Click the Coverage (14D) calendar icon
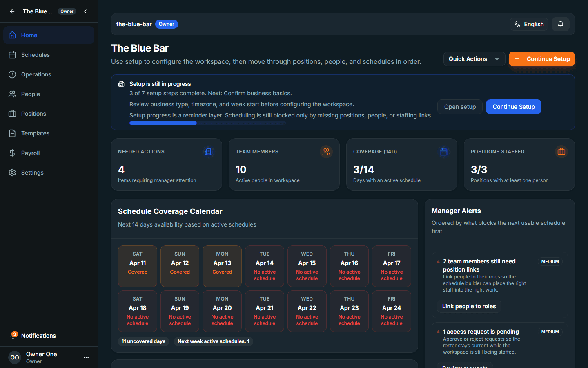The width and height of the screenshot is (588, 368). [444, 152]
